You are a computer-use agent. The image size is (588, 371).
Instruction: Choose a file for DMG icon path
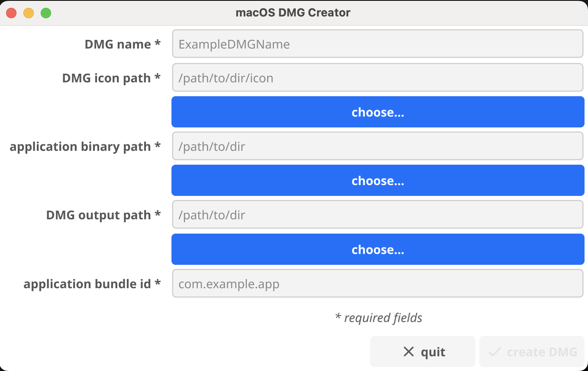(378, 112)
